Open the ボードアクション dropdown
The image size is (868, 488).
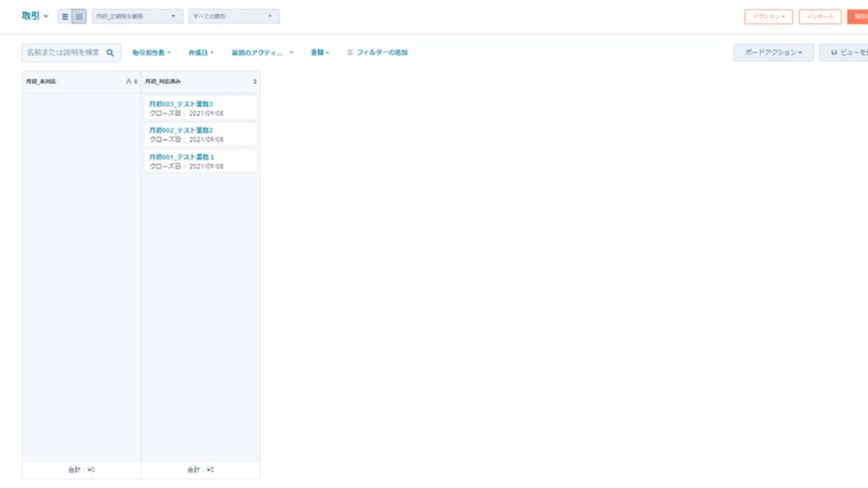[773, 53]
